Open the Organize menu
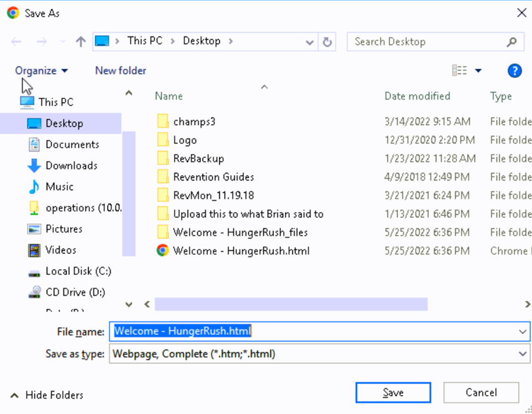The width and height of the screenshot is (532, 414). tap(41, 70)
